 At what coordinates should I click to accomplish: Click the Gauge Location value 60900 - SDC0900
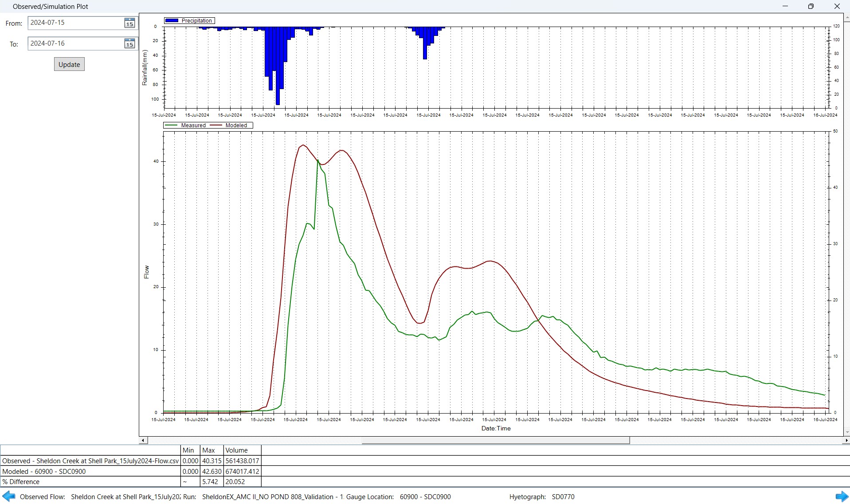pyautogui.click(x=425, y=497)
